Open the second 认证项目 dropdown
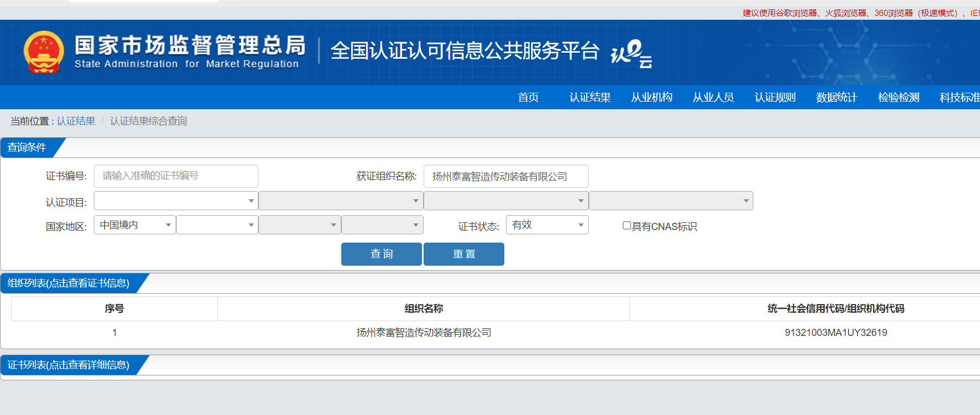This screenshot has height=415, width=980. [341, 201]
